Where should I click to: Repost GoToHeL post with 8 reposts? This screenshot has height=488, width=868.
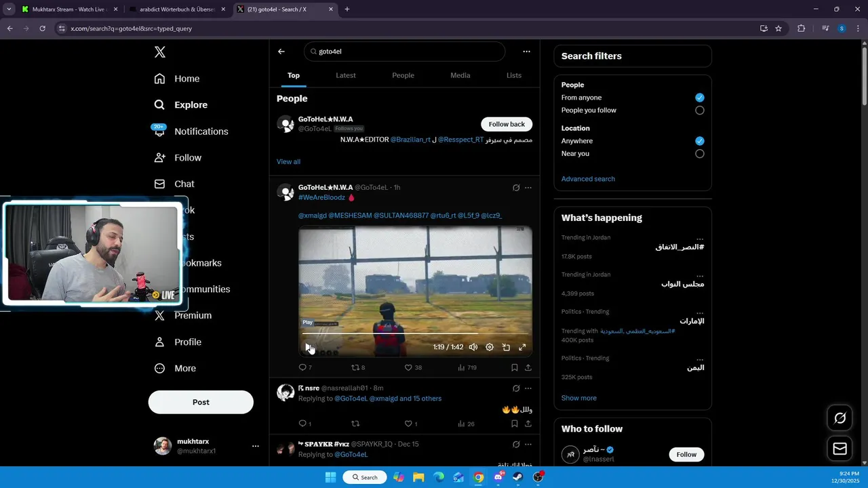(357, 367)
